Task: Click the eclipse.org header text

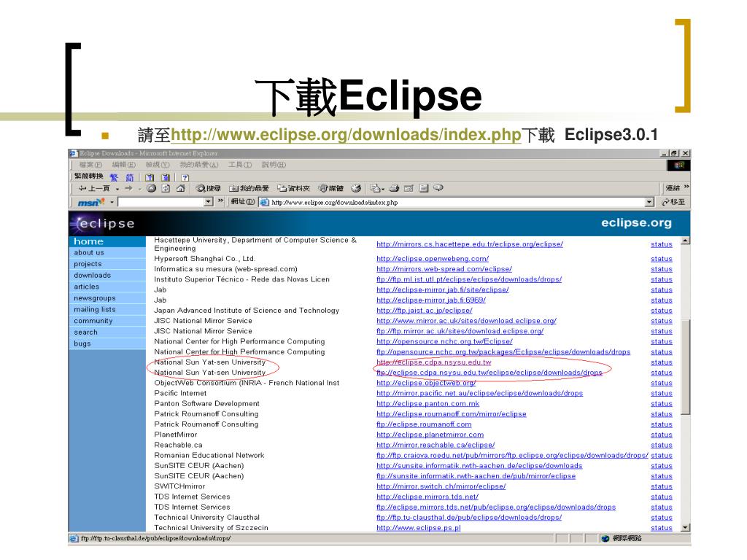Action: [636, 223]
